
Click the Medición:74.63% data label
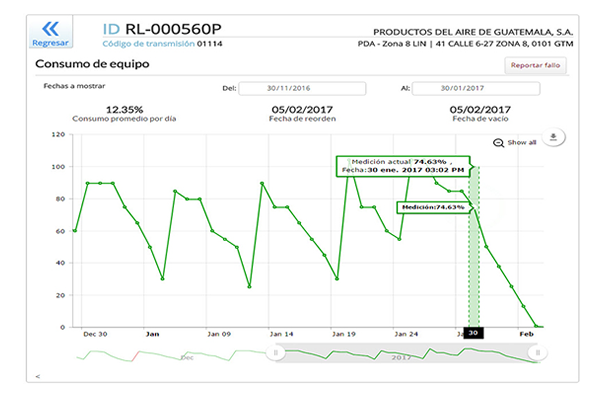pos(432,207)
